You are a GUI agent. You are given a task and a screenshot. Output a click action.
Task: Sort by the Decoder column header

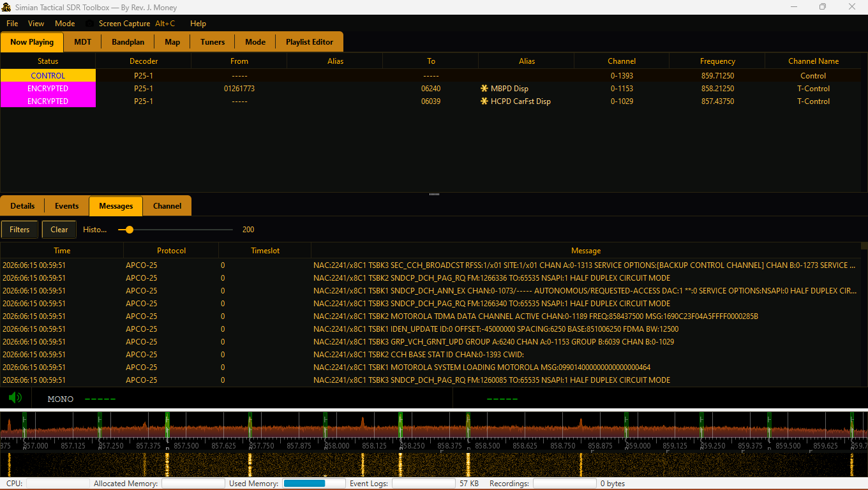click(x=144, y=61)
